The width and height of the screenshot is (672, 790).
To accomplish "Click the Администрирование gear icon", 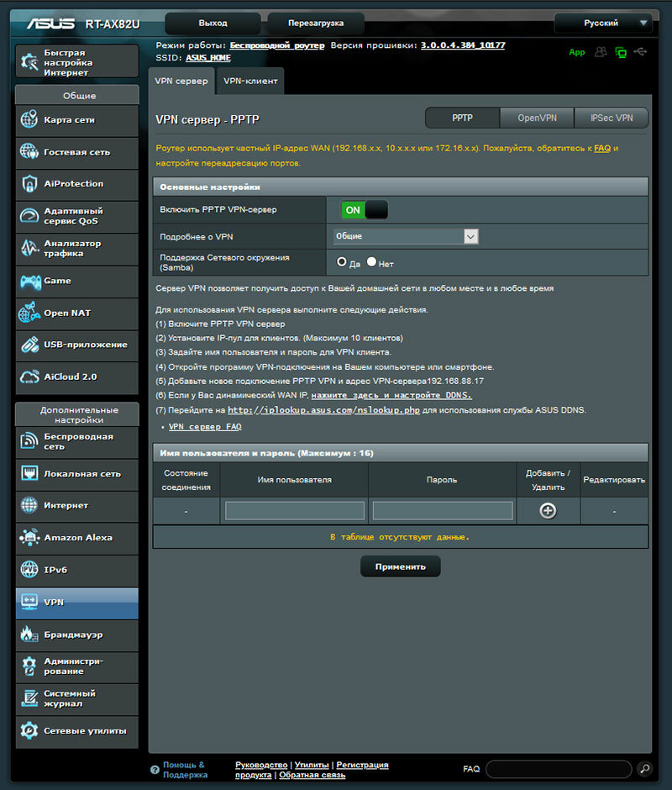I will coord(29,666).
